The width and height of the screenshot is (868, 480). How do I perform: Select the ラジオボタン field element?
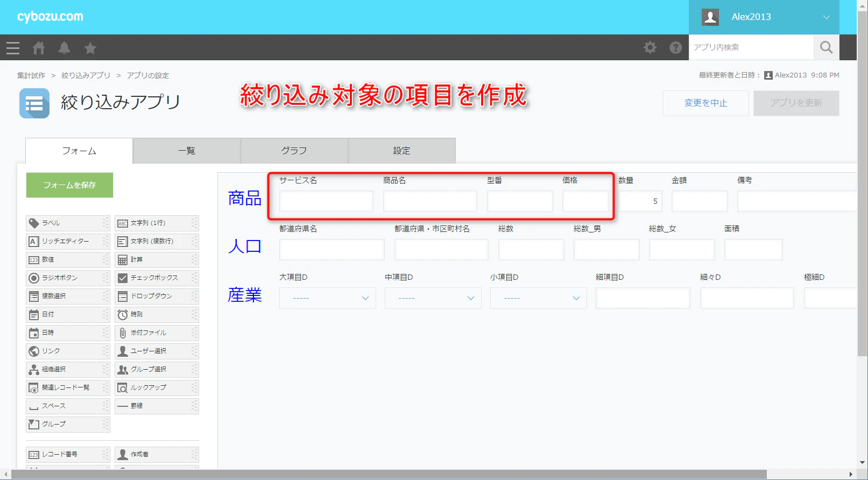pos(68,278)
